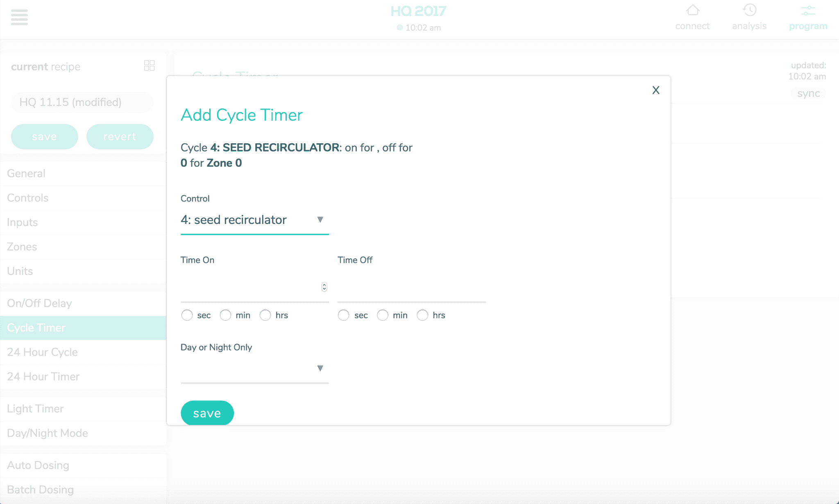Select sec for Time On

coord(187,315)
